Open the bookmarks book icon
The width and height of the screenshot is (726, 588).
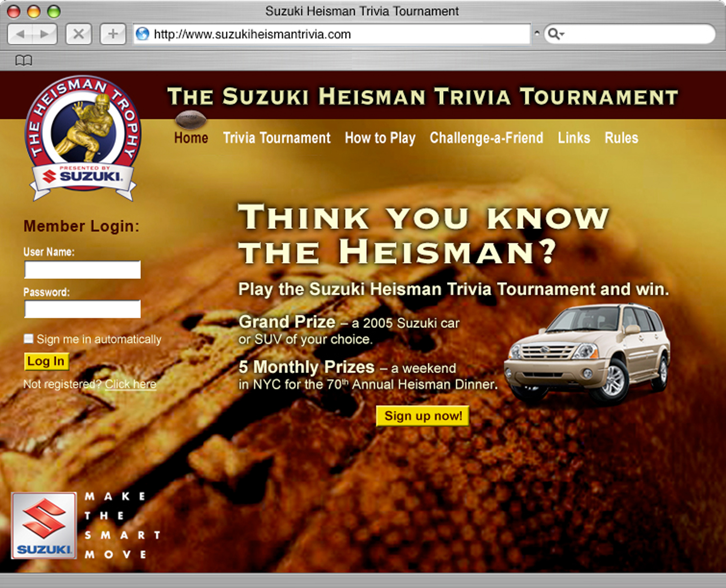(24, 61)
